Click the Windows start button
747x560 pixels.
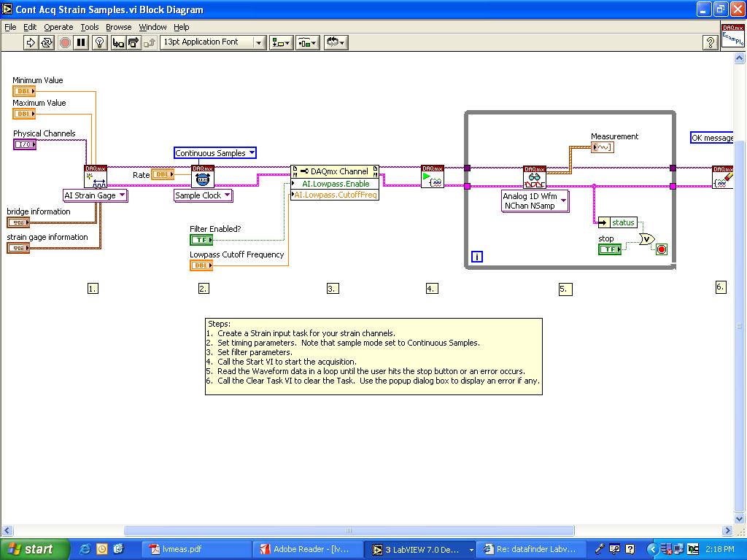tap(34, 549)
